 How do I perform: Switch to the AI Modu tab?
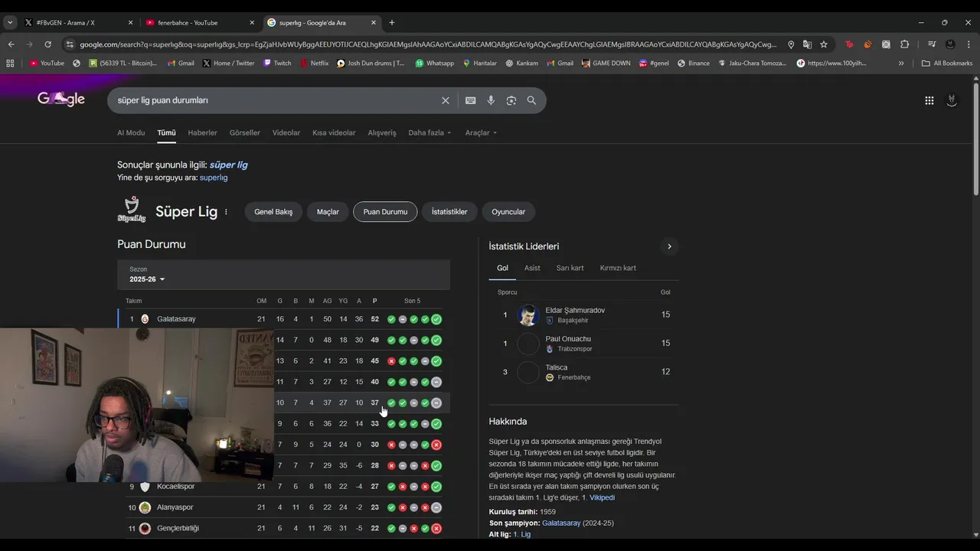(131, 132)
